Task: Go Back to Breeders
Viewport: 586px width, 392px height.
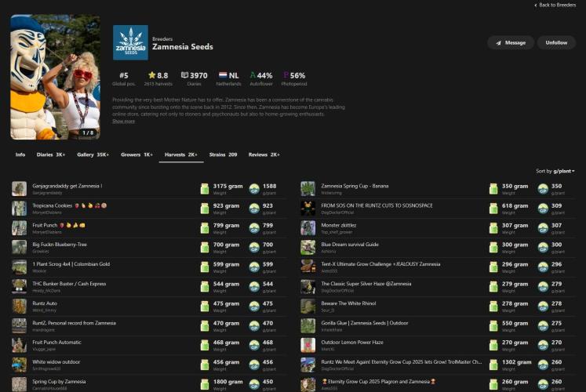Action: pos(555,5)
